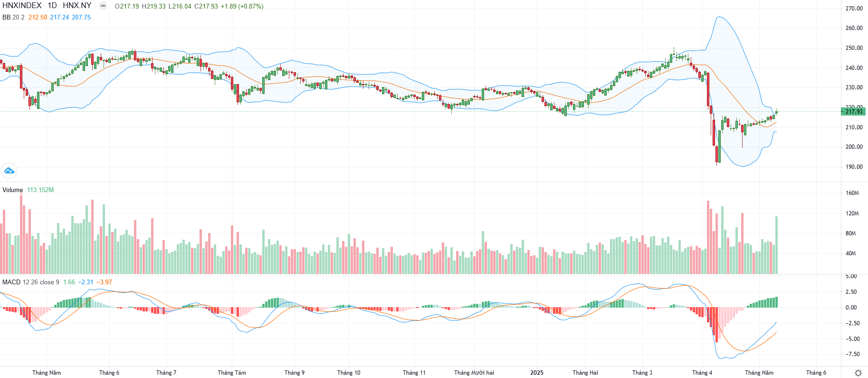Click the HNXINDEX symbol title
The height and width of the screenshot is (378, 868).
pyautogui.click(x=22, y=6)
